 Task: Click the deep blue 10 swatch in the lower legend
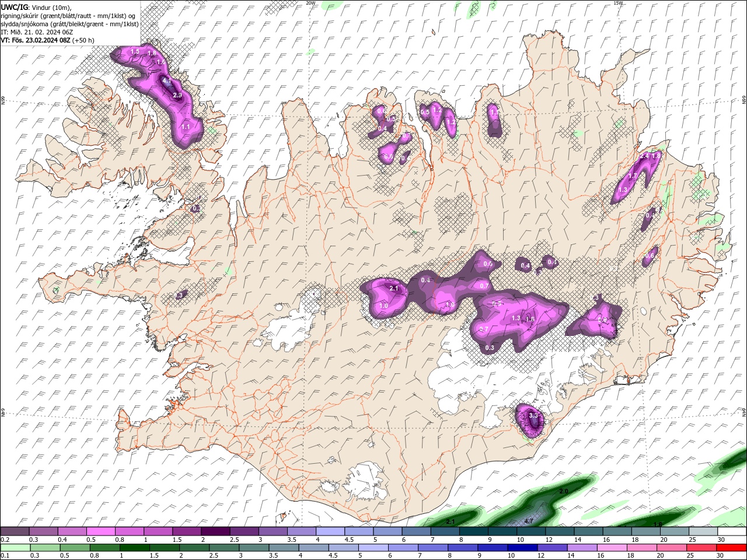[x=522, y=548]
